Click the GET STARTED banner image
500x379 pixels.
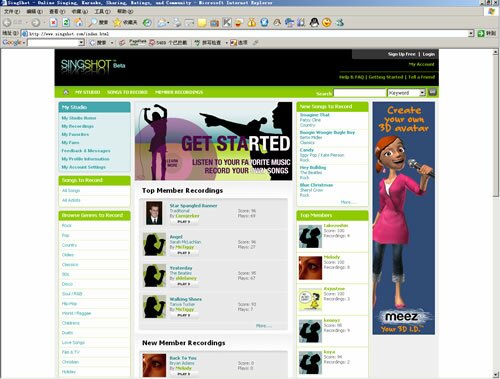[x=213, y=141]
